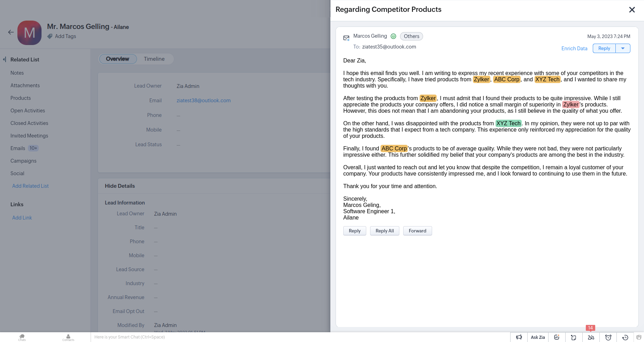Screen dimensions: 644x342
Task: Open the recent items history icon
Action: (x=625, y=337)
